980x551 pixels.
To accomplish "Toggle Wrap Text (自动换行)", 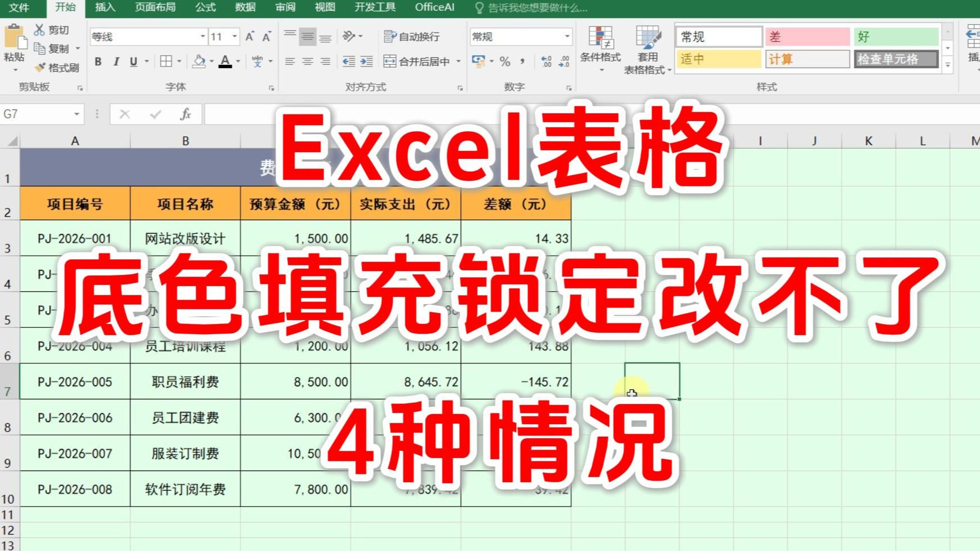I will pyautogui.click(x=411, y=37).
